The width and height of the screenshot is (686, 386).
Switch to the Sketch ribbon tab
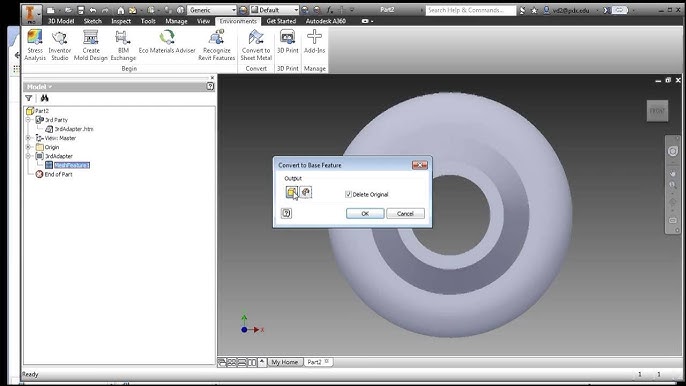[x=93, y=21]
